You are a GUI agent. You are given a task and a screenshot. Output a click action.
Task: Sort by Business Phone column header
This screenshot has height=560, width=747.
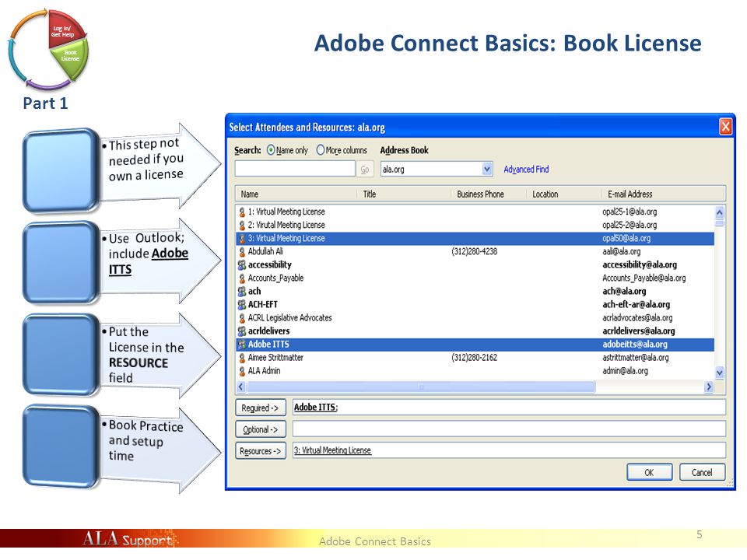pyautogui.click(x=489, y=194)
